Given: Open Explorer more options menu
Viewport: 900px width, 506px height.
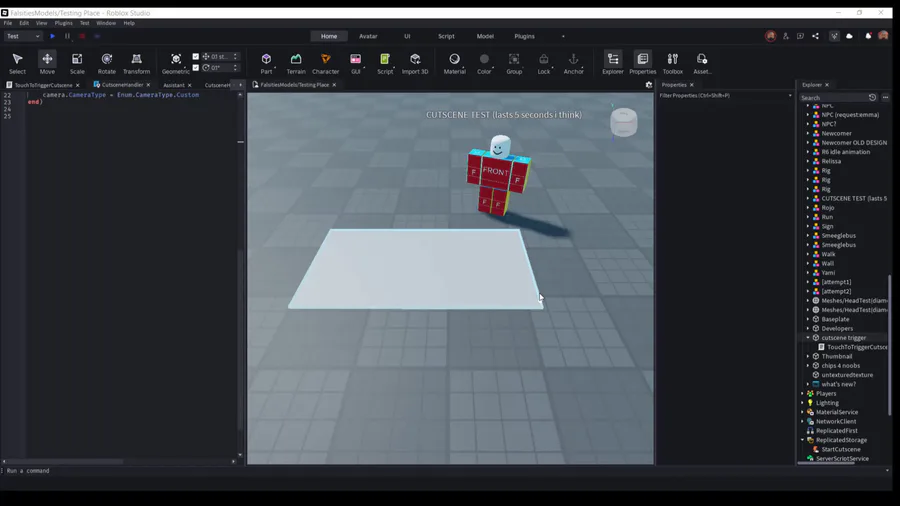Looking at the screenshot, I should (886, 98).
